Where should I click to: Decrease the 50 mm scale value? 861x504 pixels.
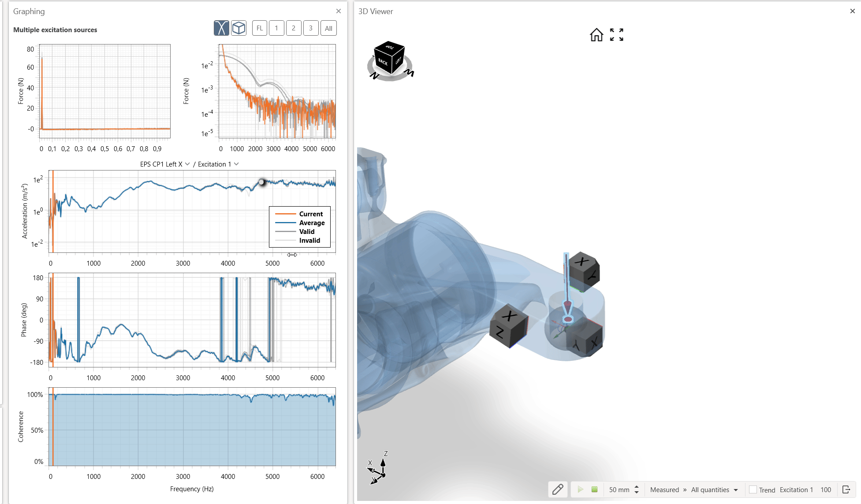pyautogui.click(x=637, y=492)
